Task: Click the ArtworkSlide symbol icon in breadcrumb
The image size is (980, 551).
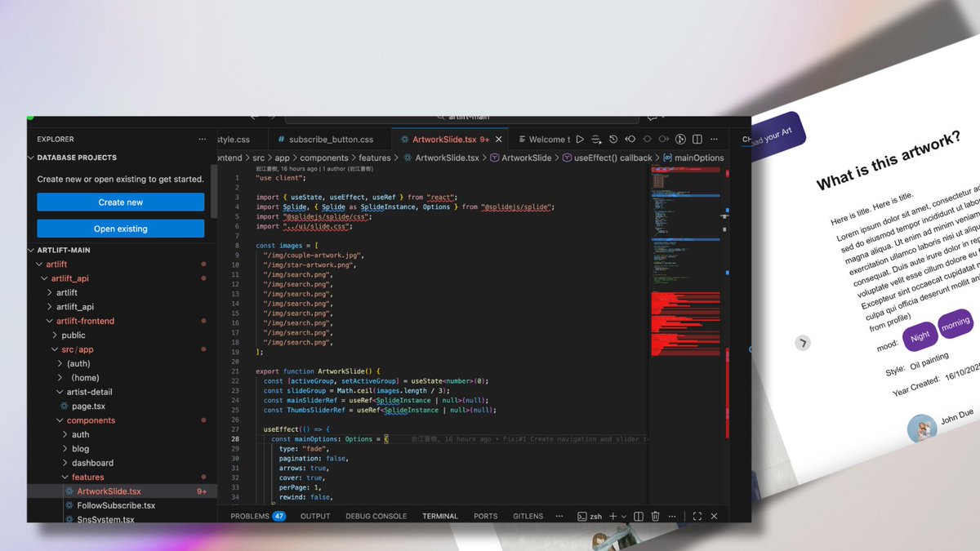Action: (x=494, y=158)
